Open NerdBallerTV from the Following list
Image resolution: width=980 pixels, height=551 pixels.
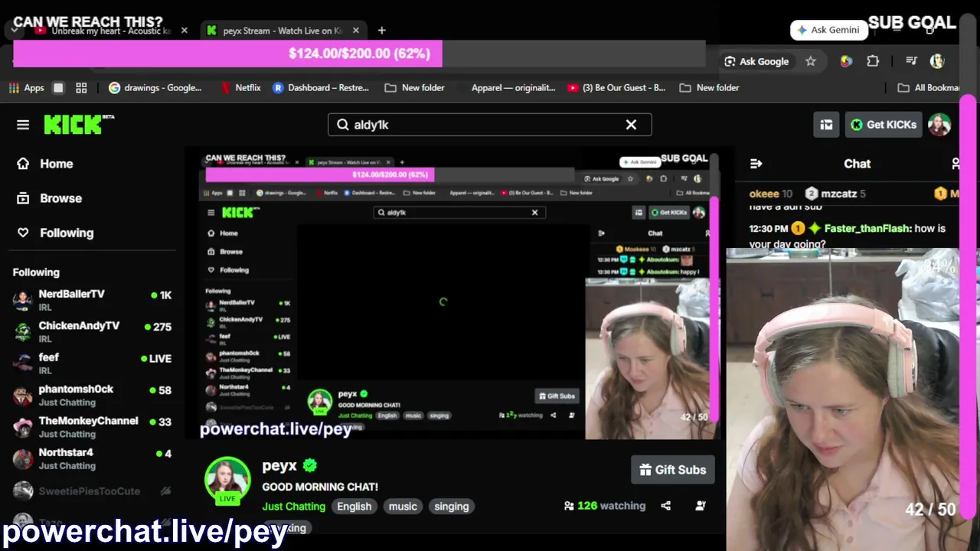pos(92,300)
